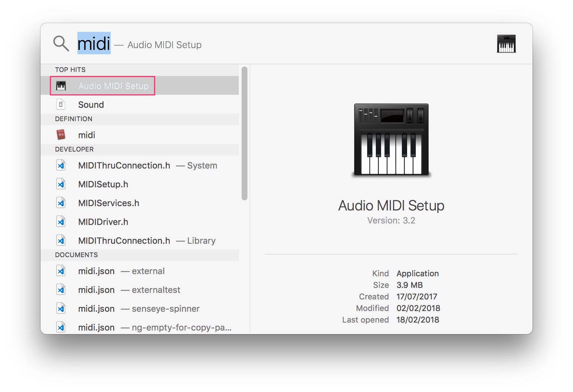Open midi.json — senseye-spinner document
This screenshot has width=573, height=392.
[x=140, y=308]
